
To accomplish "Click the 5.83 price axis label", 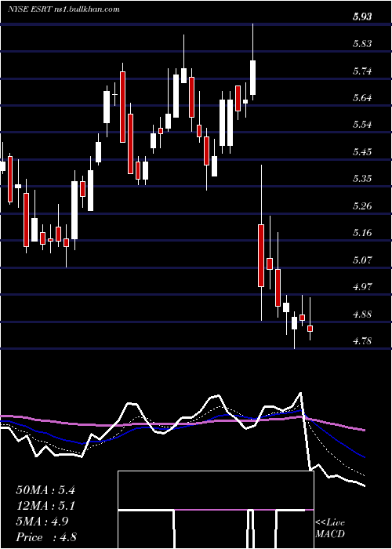I will coord(362,44).
